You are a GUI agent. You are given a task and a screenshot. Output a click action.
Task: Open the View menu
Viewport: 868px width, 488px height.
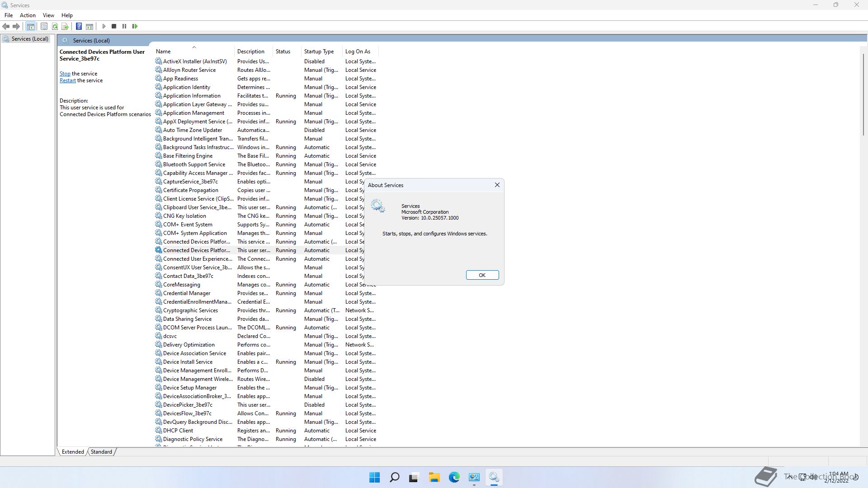pos(48,15)
